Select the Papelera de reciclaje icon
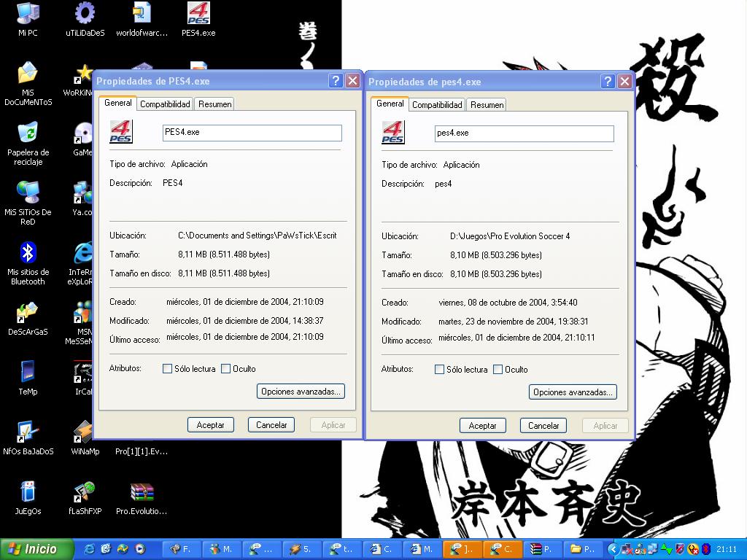 pos(28,144)
